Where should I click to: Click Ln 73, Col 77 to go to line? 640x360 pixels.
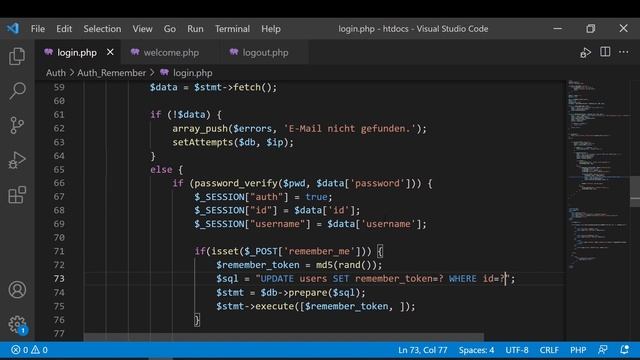click(422, 350)
